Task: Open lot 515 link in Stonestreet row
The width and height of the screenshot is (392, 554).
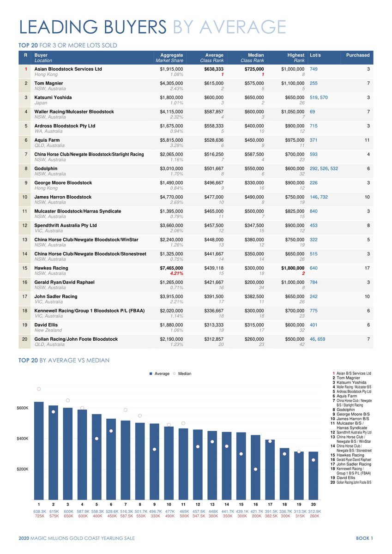Action: point(314,254)
